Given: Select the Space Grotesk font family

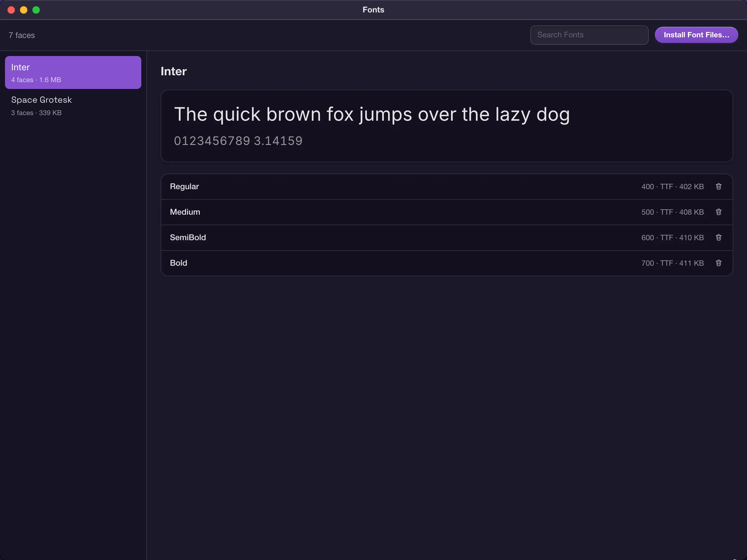Looking at the screenshot, I should point(73,106).
